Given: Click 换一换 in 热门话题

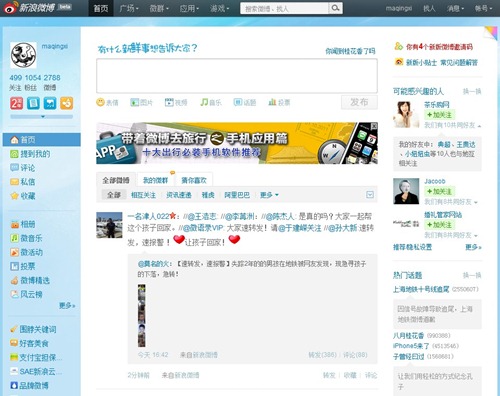Looking at the screenshot, I should click(x=472, y=275).
